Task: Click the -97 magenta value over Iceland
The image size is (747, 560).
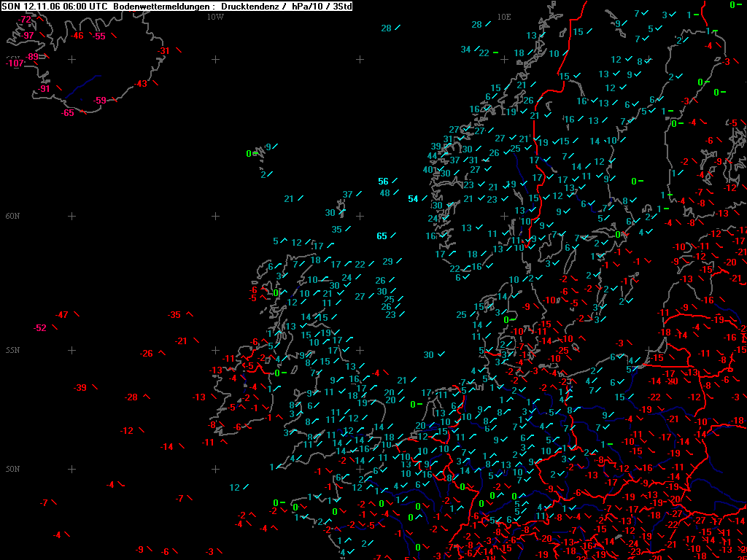Action: (27, 36)
